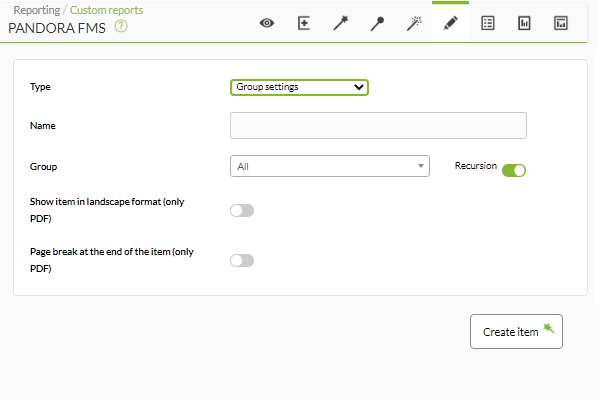The image size is (600, 400).
Task: Click the green help question mark icon
Action: 121,26
